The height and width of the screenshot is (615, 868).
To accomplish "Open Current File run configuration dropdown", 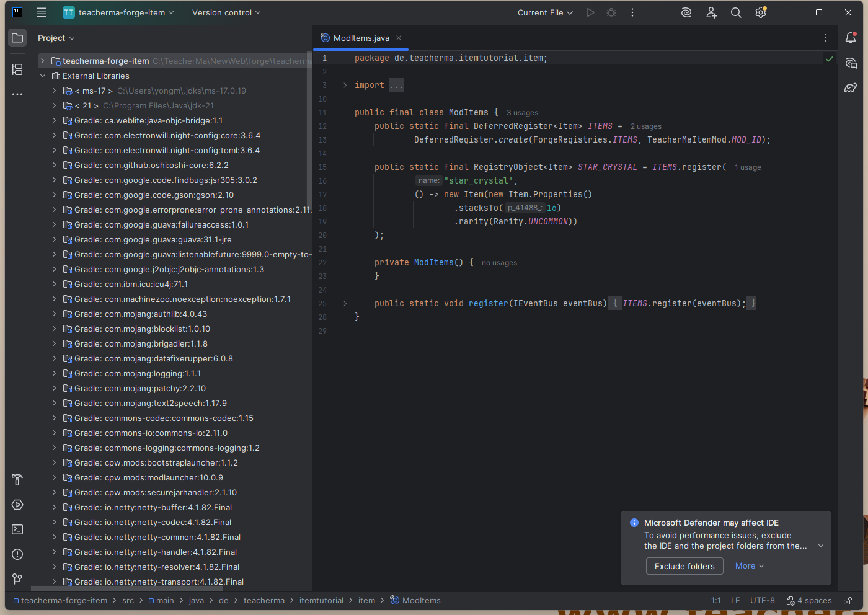I will pos(545,12).
